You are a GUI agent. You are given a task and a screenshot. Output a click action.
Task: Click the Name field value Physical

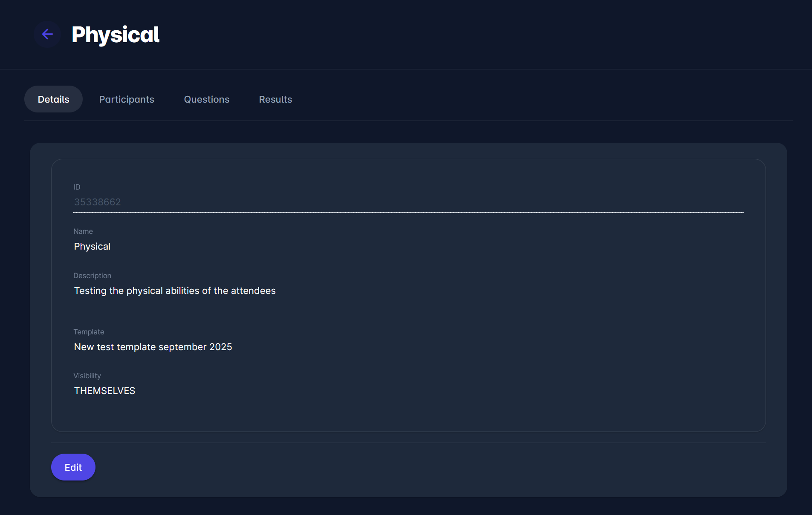tap(92, 246)
